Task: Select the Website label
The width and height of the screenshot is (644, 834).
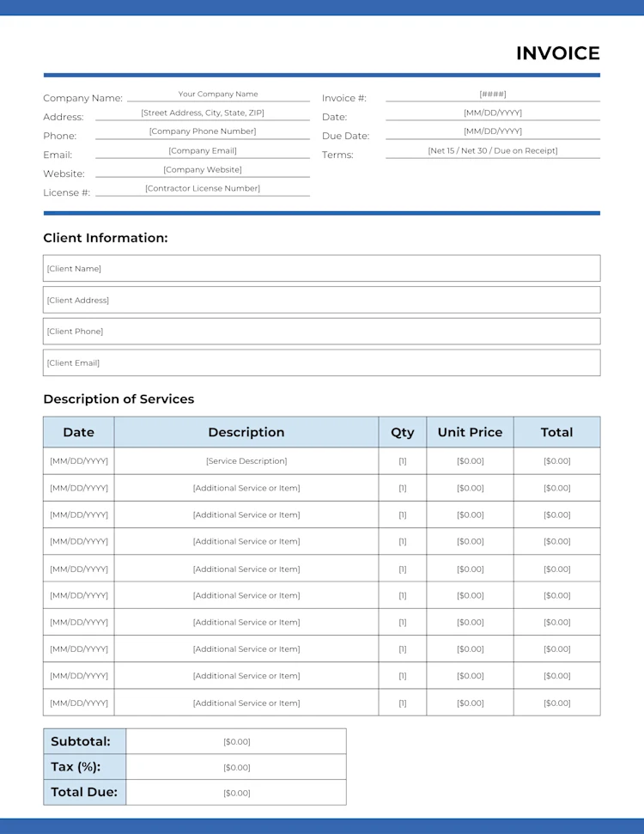Action: pos(64,173)
